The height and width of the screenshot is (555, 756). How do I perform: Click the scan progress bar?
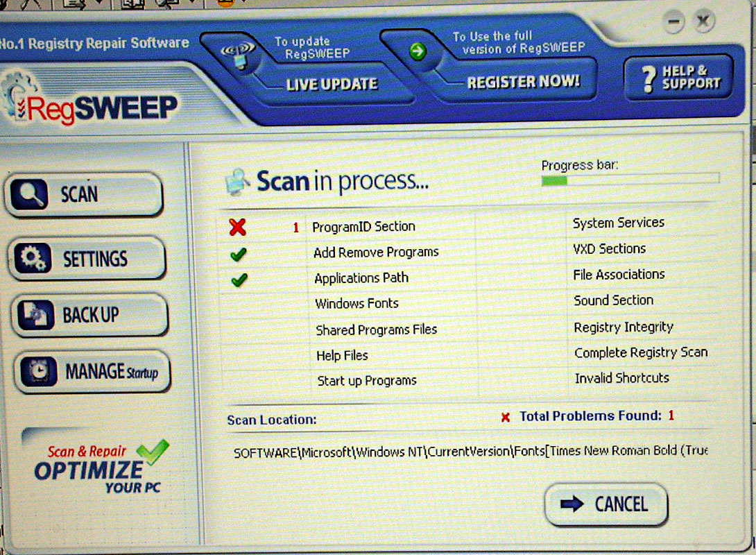630,181
